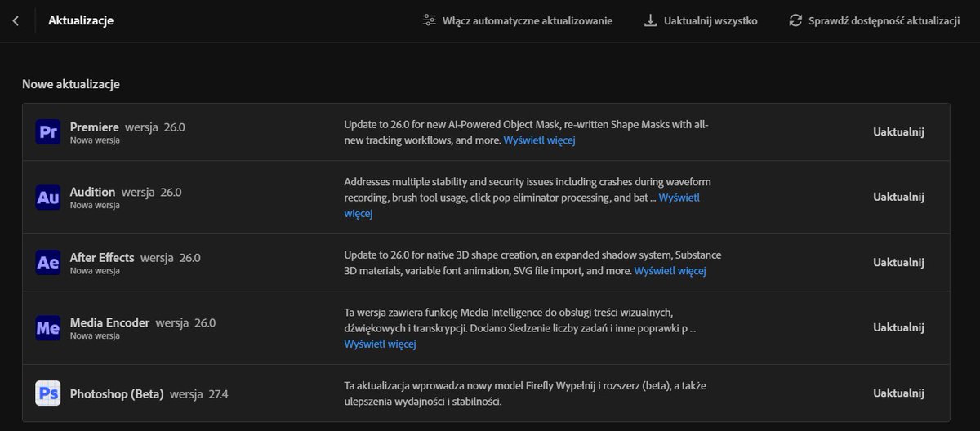980x431 pixels.
Task: Update After Effects with its Uaktualnij button
Action: pyautogui.click(x=898, y=262)
